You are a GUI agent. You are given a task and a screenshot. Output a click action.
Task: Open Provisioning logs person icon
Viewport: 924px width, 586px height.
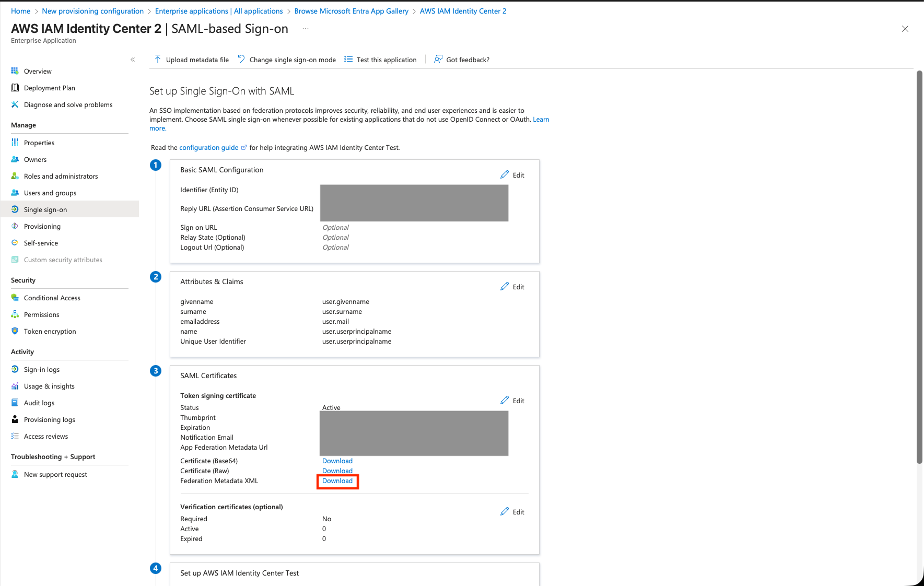click(x=15, y=419)
